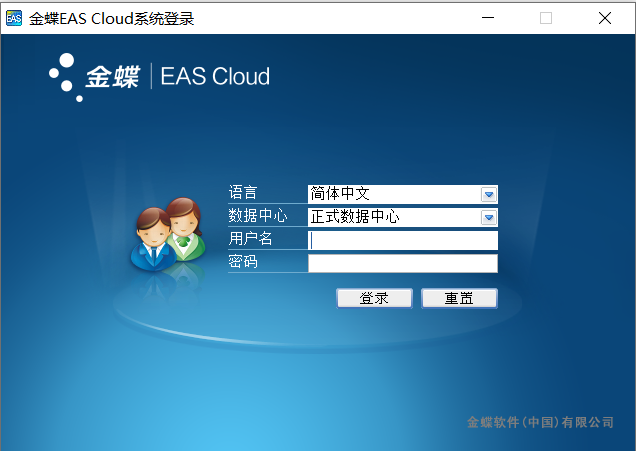Minimize the login window
The width and height of the screenshot is (636, 451).
[488, 18]
